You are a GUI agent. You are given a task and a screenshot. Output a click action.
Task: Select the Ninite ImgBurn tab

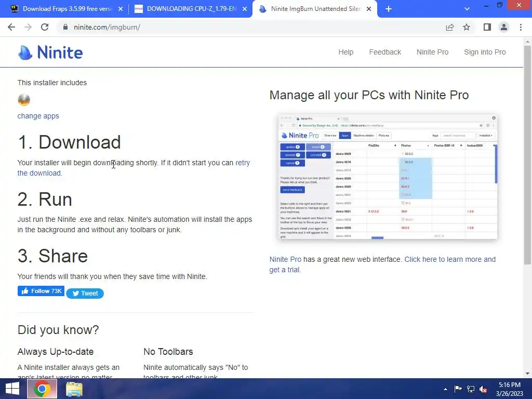[314, 9]
